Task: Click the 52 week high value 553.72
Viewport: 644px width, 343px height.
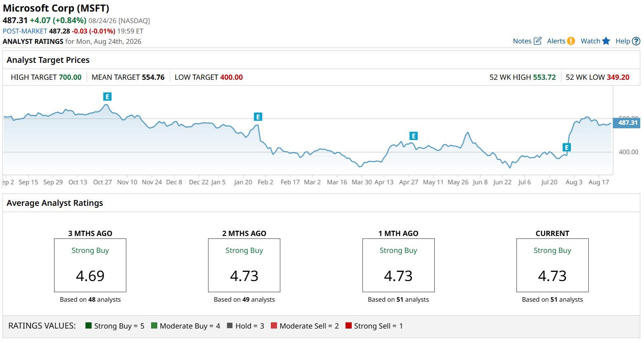Action: [545, 77]
